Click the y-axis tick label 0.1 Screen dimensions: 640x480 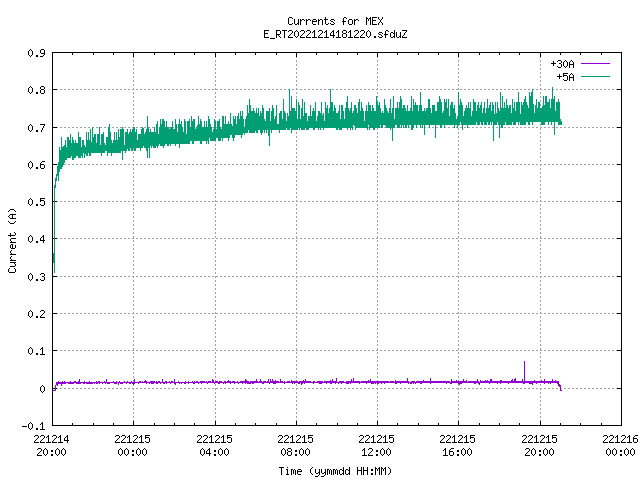pyautogui.click(x=37, y=351)
